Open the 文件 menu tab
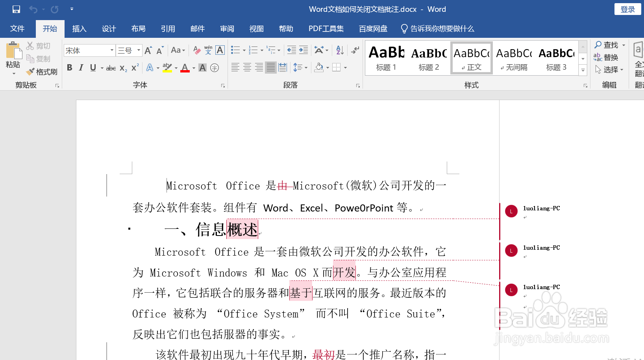 tap(17, 29)
